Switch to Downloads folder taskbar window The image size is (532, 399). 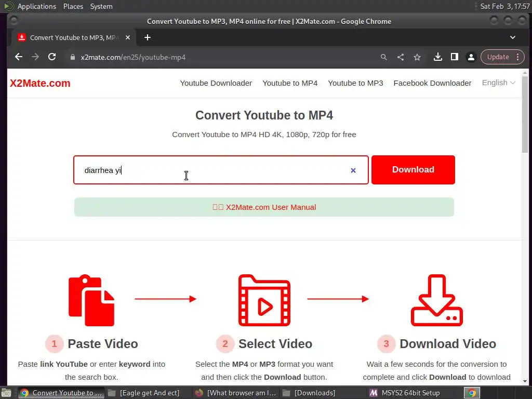click(309, 393)
